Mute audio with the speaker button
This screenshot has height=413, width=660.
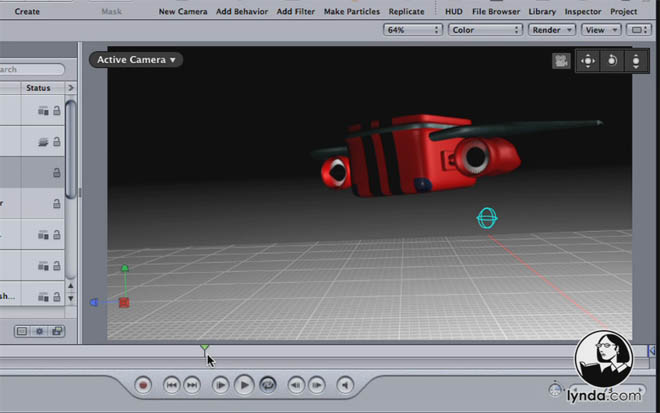[x=345, y=385]
